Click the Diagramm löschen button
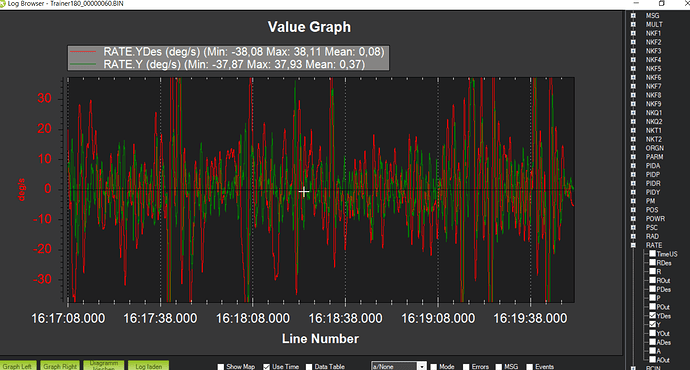Image resolution: width=690 pixels, height=370 pixels. pyautogui.click(x=104, y=366)
